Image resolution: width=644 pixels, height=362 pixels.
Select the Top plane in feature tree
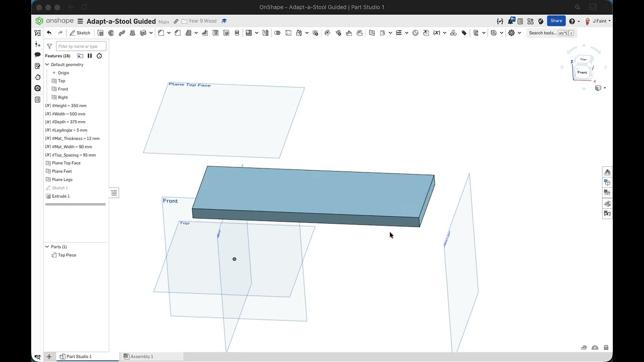pyautogui.click(x=61, y=81)
